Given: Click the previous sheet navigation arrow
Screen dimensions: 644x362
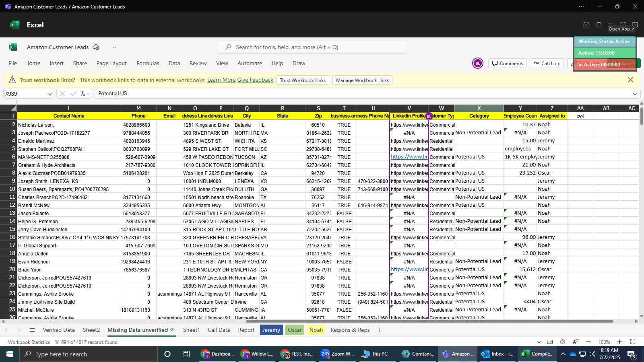Looking at the screenshot, I should (x=6, y=330).
